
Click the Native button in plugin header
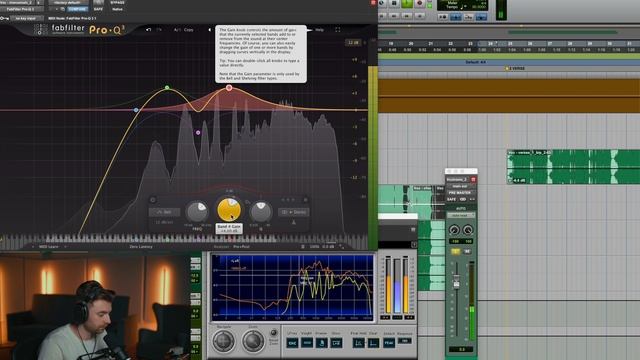pyautogui.click(x=117, y=9)
